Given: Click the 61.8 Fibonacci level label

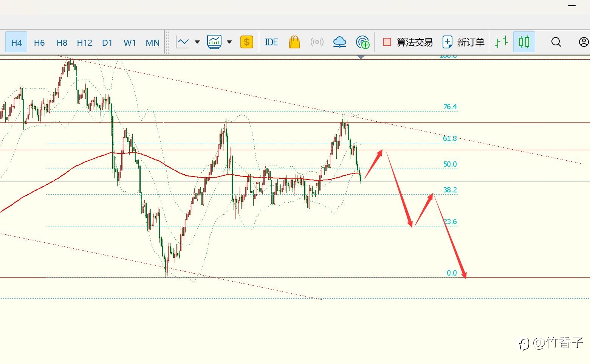Looking at the screenshot, I should pyautogui.click(x=450, y=138).
